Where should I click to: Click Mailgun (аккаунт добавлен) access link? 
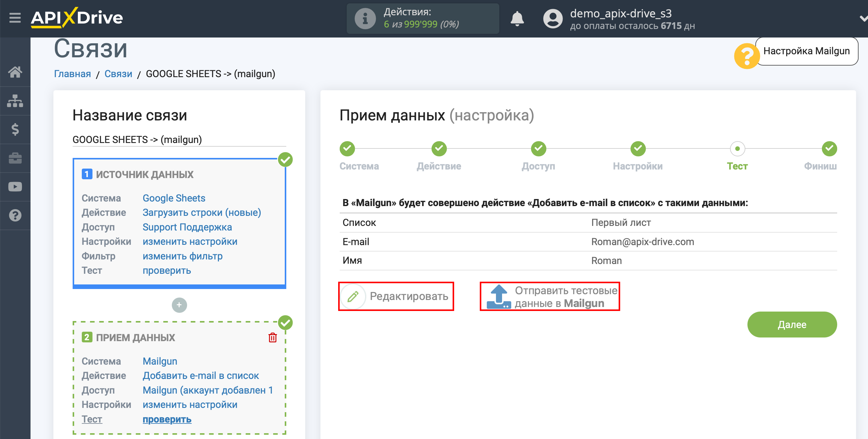click(x=208, y=390)
